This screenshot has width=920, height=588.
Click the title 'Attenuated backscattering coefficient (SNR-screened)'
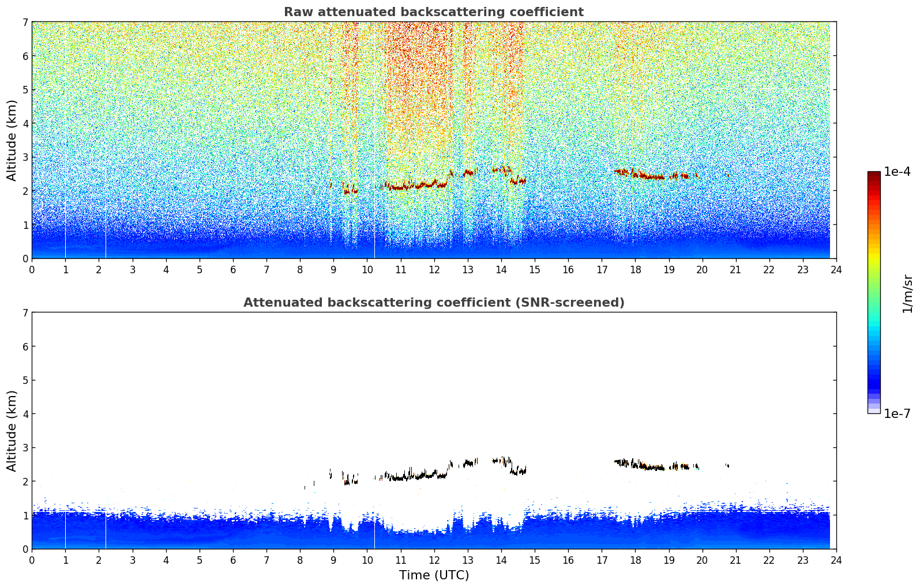pyautogui.click(x=434, y=303)
